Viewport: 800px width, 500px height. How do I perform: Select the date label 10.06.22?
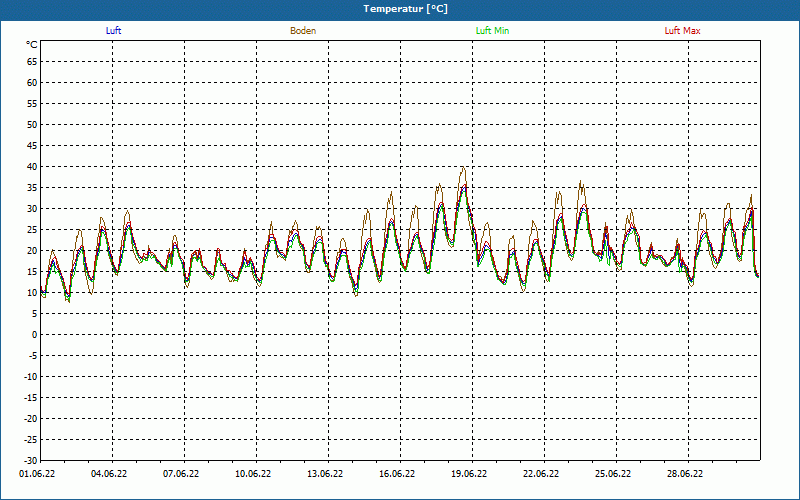[253, 474]
